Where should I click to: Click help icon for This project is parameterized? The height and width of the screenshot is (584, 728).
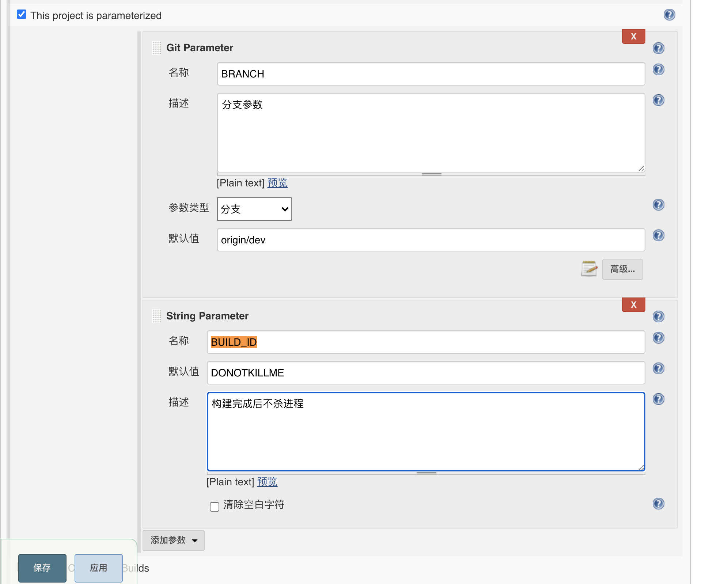669,15
